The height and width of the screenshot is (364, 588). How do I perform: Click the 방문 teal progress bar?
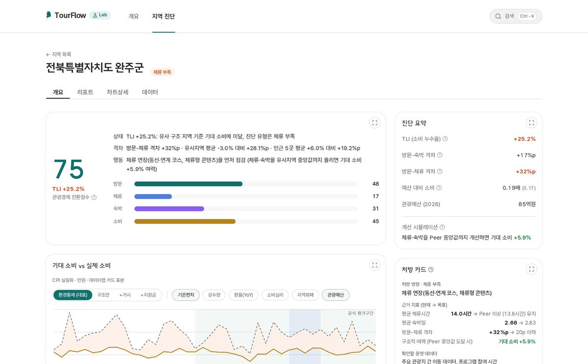pos(188,184)
